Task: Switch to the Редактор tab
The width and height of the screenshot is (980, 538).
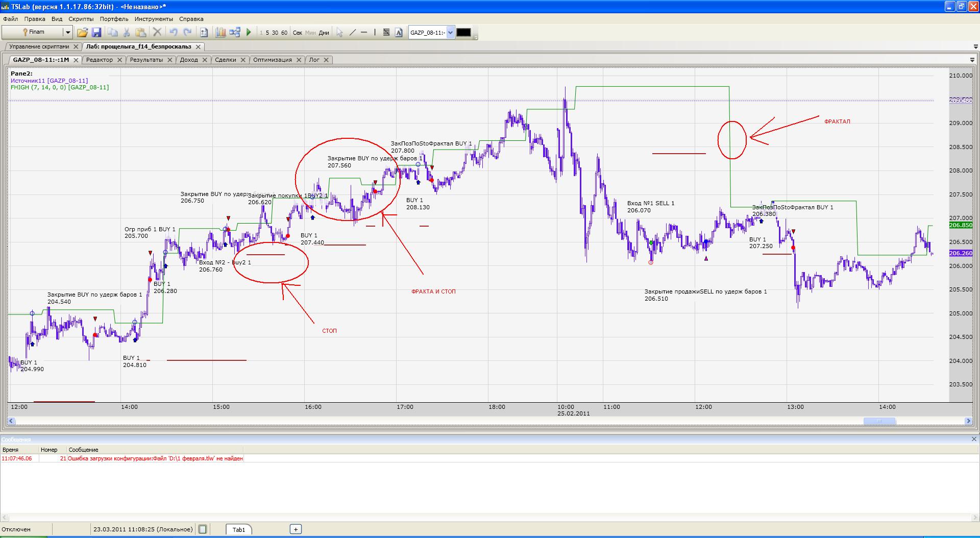Action: coord(100,60)
